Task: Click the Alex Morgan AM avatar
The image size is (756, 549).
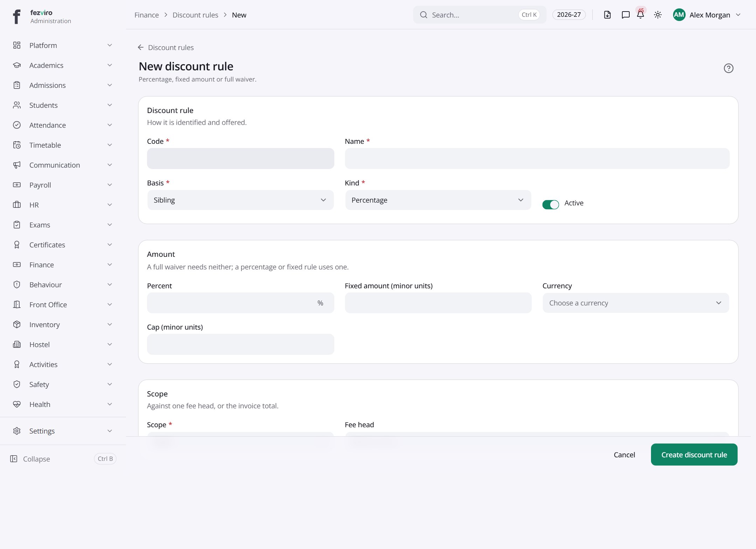Action: [x=679, y=15]
